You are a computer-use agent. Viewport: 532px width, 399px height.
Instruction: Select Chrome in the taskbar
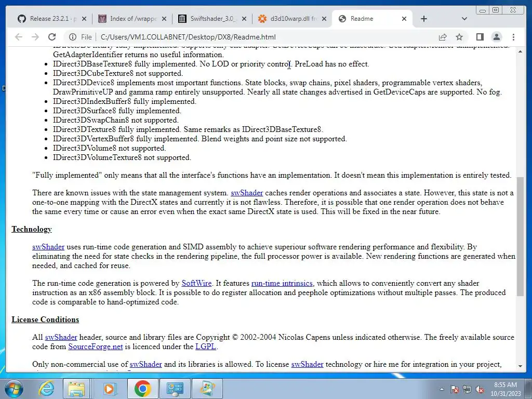click(x=142, y=389)
